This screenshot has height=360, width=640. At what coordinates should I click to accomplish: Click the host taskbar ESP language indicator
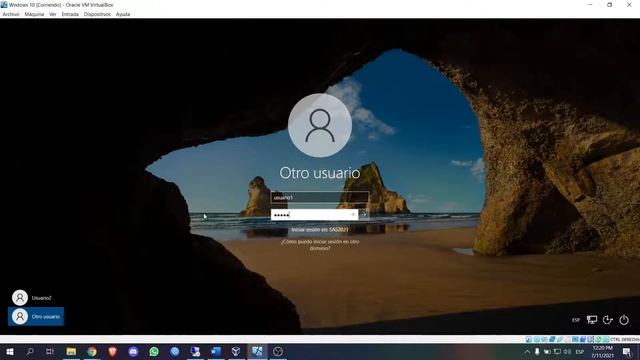pyautogui.click(x=579, y=351)
